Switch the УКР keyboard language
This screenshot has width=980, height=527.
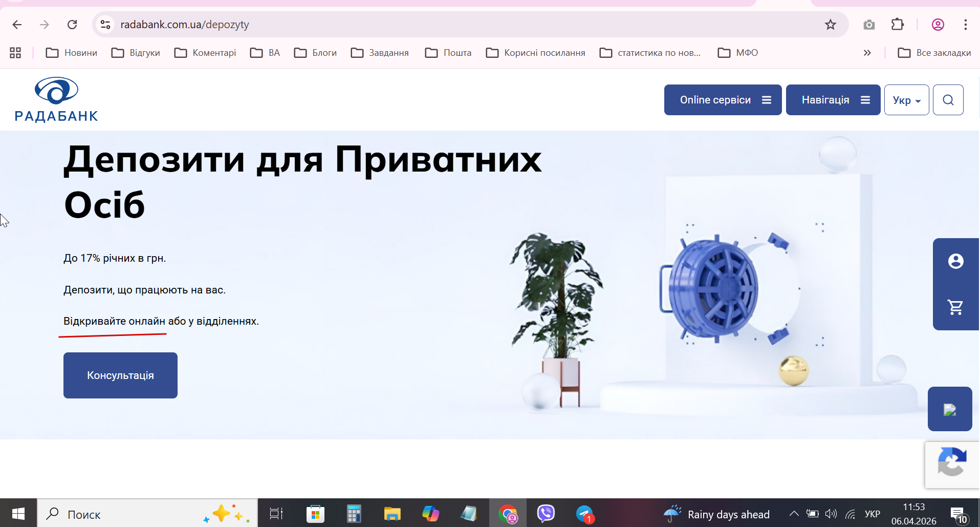tap(872, 514)
